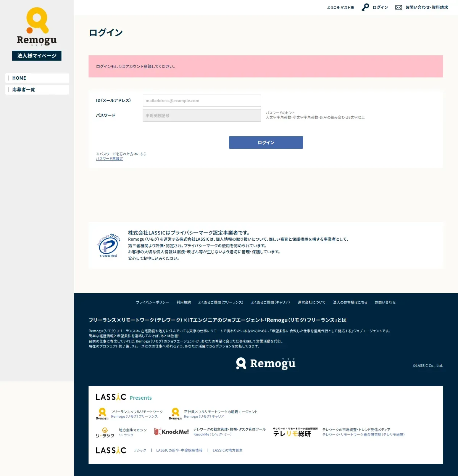Open KnockMe!(ノック・ミー) link
The height and width of the screenshot is (476, 458).
pyautogui.click(x=213, y=434)
